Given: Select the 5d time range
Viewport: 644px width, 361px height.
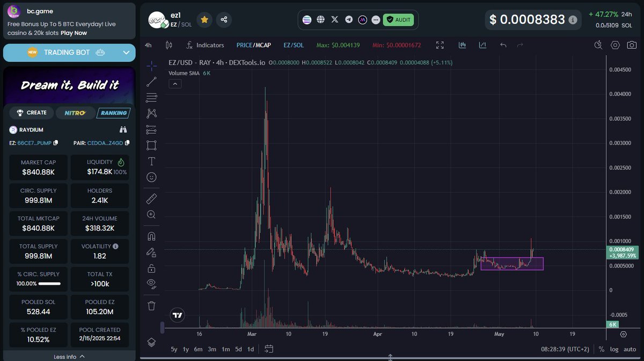Looking at the screenshot, I should (238, 349).
